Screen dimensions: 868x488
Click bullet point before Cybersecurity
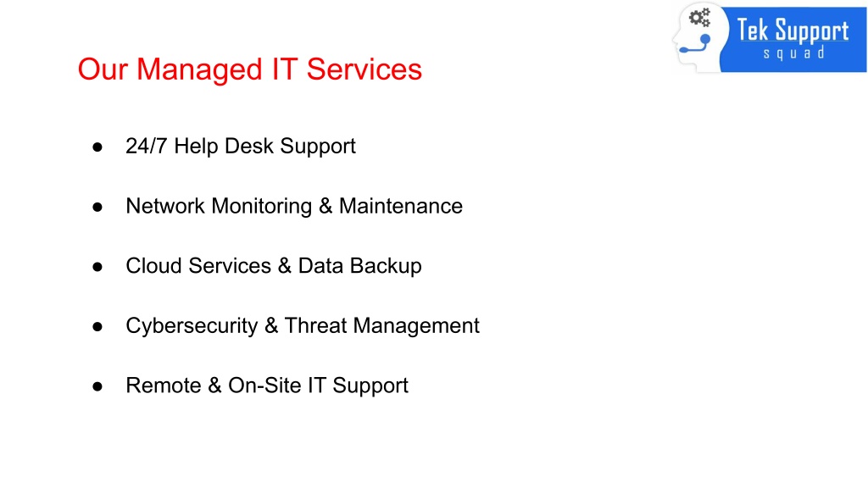click(97, 326)
